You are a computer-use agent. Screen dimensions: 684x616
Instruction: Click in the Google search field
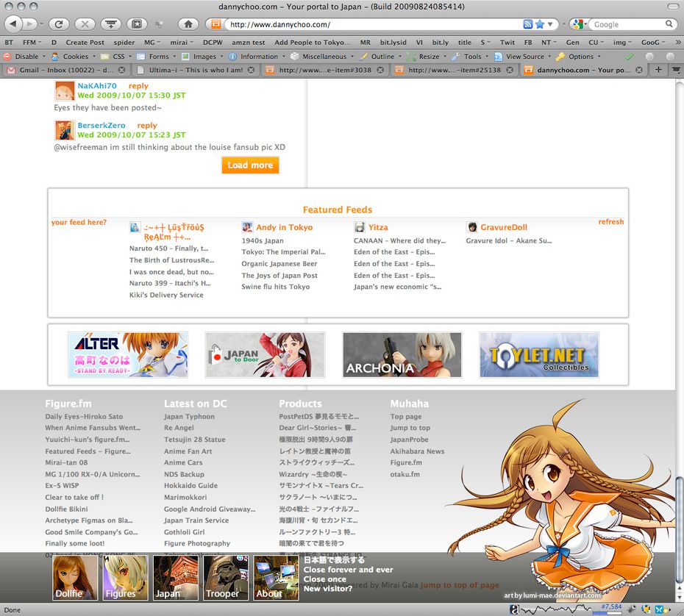[x=627, y=24]
